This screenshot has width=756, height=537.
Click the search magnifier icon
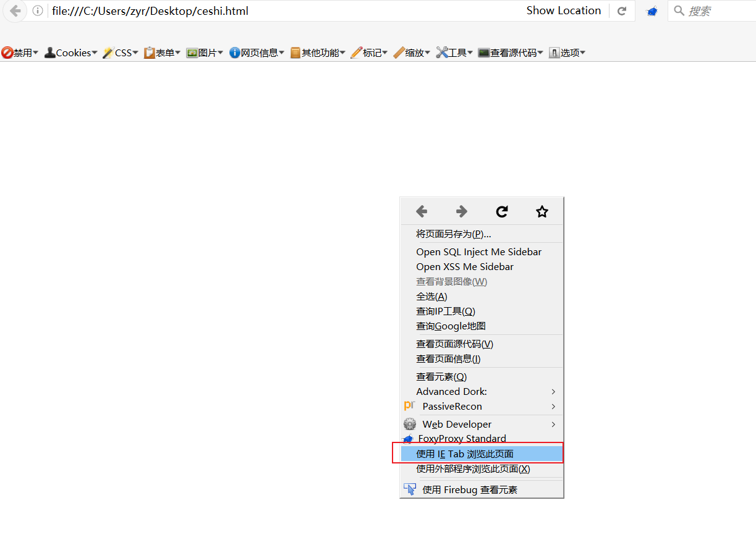pos(679,11)
